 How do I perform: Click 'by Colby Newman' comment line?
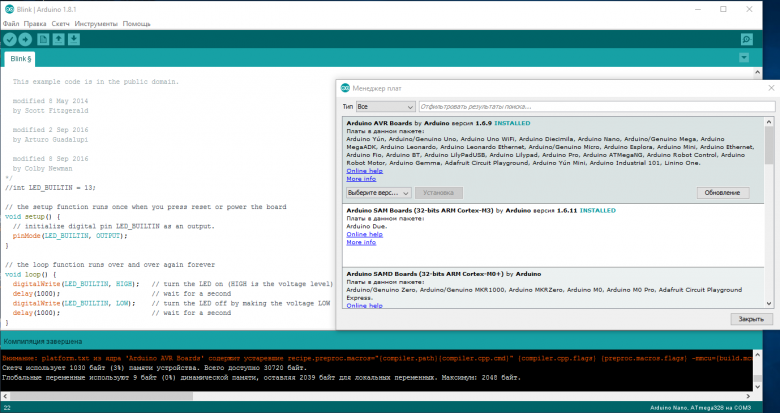(43, 168)
